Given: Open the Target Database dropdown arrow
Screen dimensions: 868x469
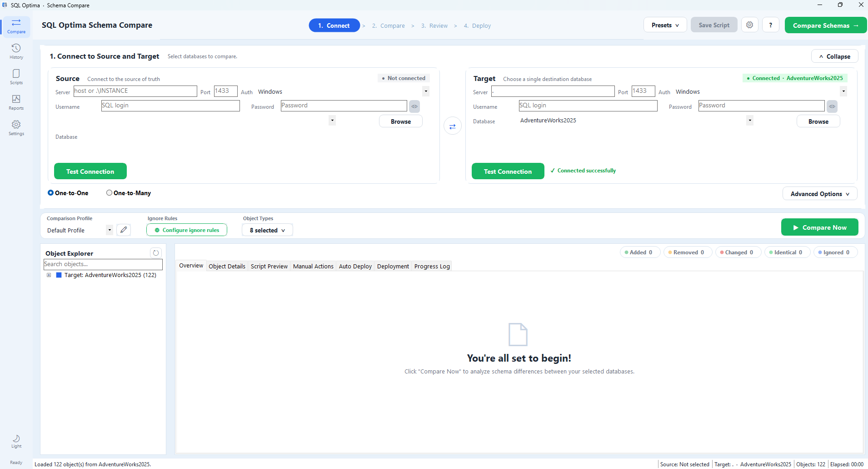Looking at the screenshot, I should pos(750,121).
